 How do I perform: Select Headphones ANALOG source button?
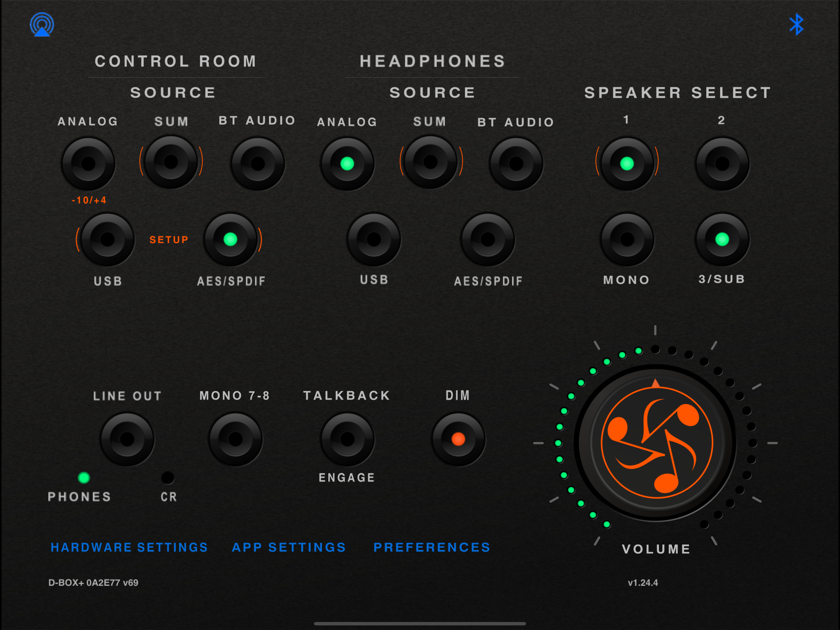pos(347,164)
